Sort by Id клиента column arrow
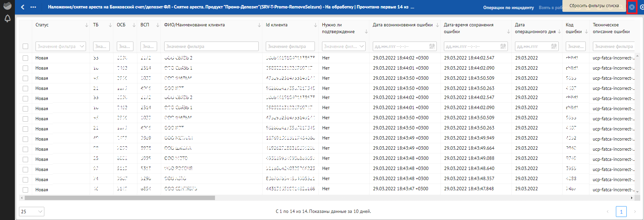This screenshot has width=644, height=220. click(x=315, y=25)
